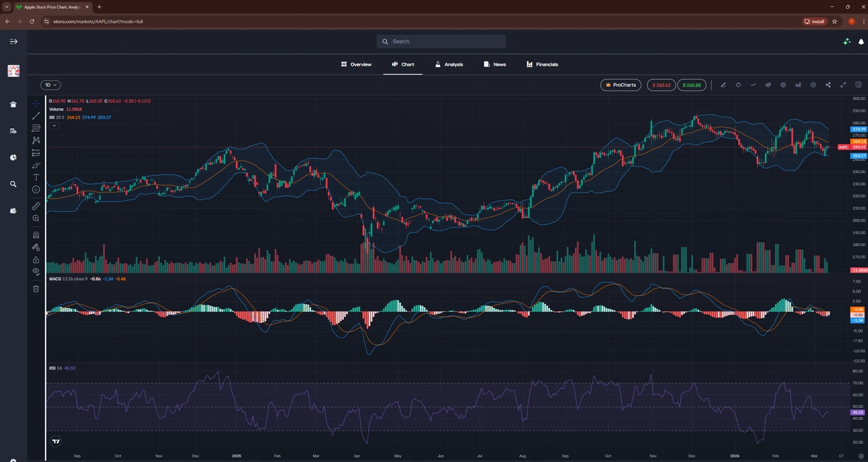The width and height of the screenshot is (868, 462).
Task: Open chart settings target icon
Action: (783, 85)
